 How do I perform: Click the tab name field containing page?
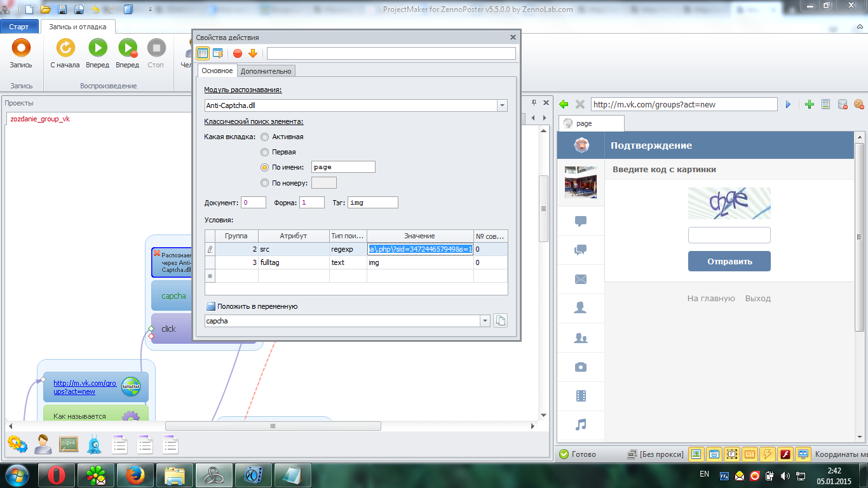(343, 167)
